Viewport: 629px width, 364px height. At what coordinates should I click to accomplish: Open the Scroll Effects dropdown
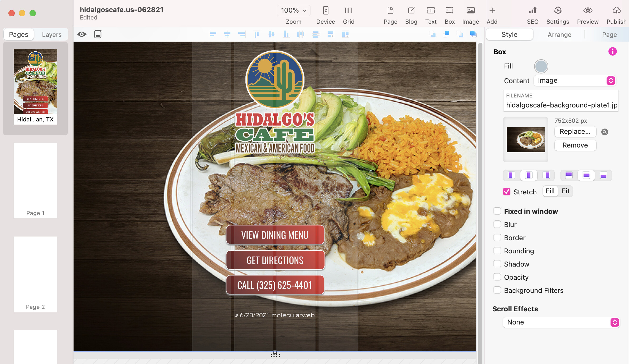(561, 322)
